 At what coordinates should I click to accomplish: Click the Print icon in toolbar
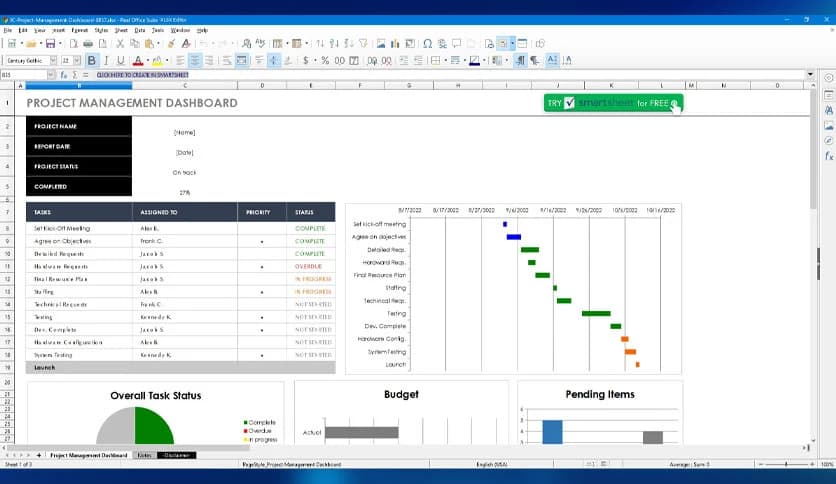click(88, 44)
